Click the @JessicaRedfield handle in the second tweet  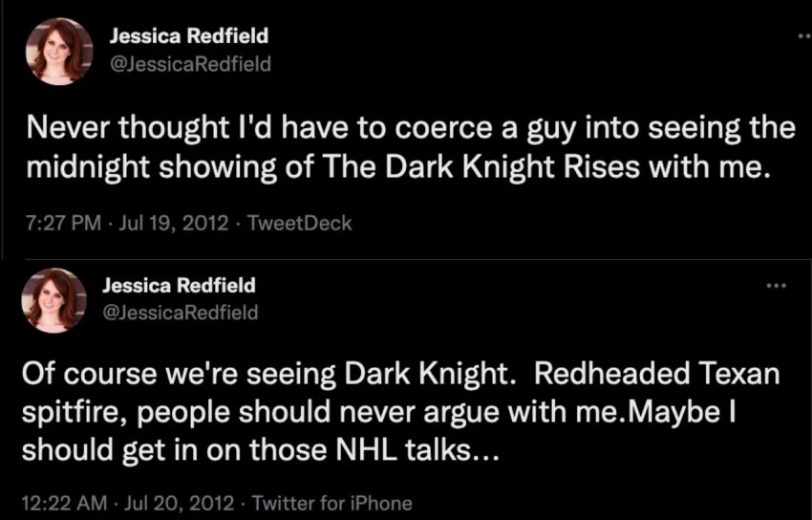[x=180, y=313]
